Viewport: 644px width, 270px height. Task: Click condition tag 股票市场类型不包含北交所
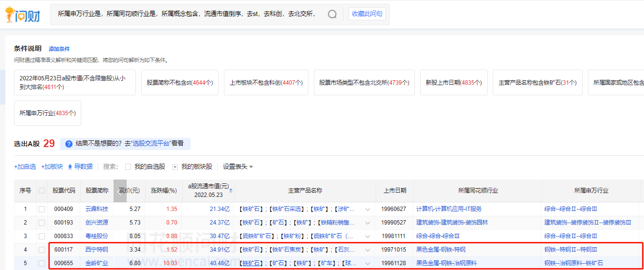[x=364, y=82]
